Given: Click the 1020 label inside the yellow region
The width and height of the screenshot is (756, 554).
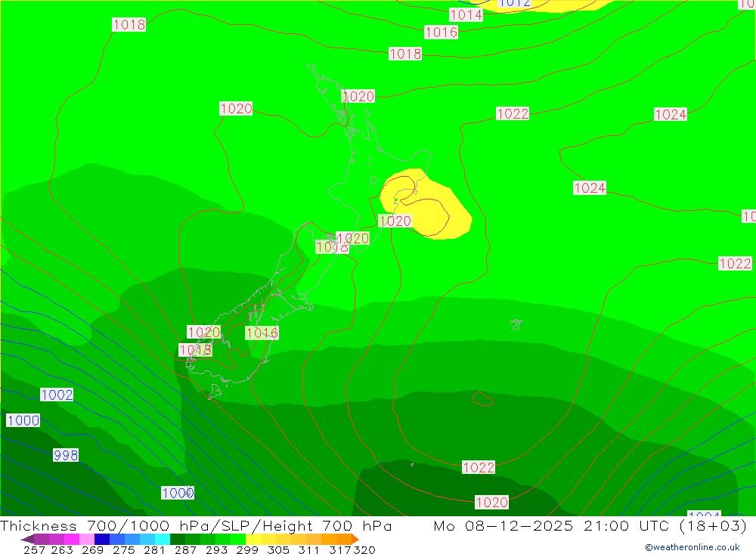Looking at the screenshot, I should click(x=395, y=221).
